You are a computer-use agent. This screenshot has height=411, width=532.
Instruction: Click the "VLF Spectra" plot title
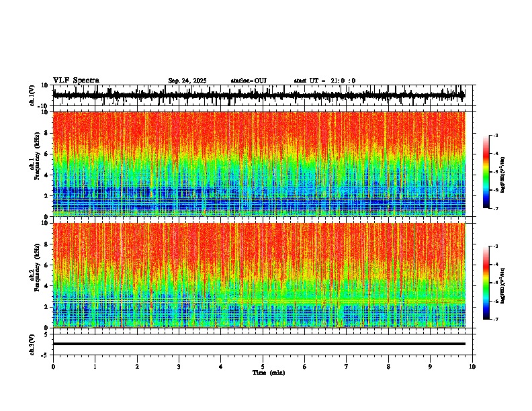point(76,81)
